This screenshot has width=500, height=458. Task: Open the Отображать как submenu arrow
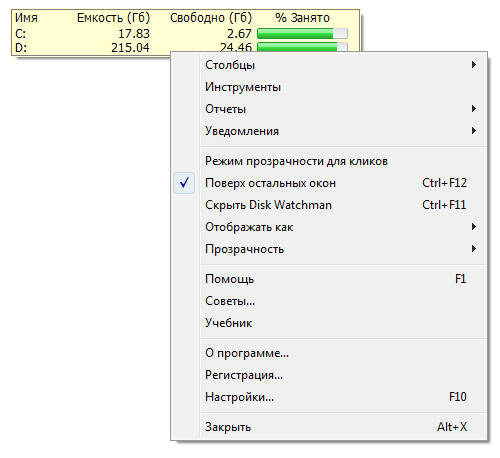(474, 227)
